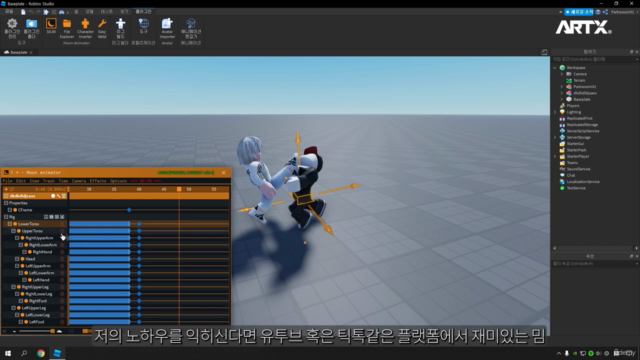This screenshot has height=360, width=640.
Task: Toggle the lock on the LowerTorso track
Action: 62,224
